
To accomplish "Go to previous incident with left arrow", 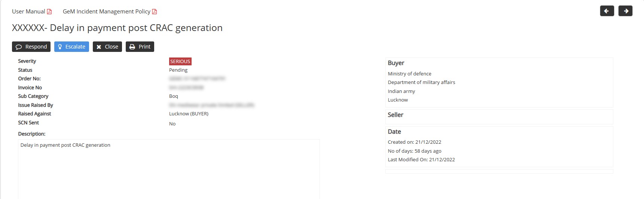I will tap(607, 11).
